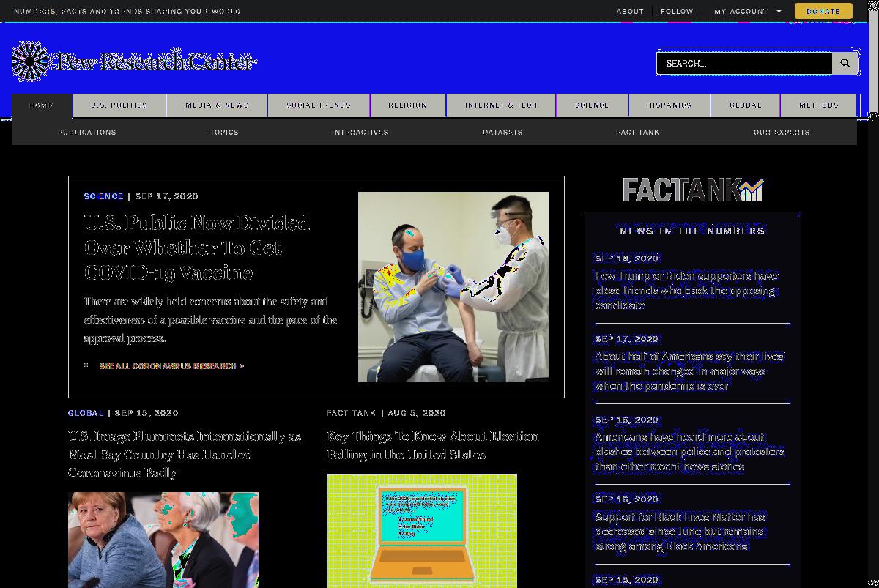Click the News in the Numbers heading
The height and width of the screenshot is (588, 879).
(x=692, y=231)
